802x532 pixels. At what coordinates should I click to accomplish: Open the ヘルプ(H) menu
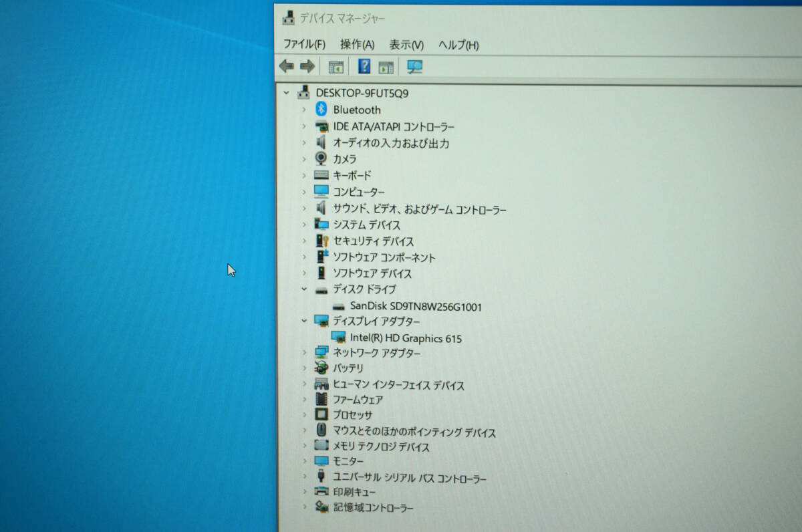(x=458, y=45)
